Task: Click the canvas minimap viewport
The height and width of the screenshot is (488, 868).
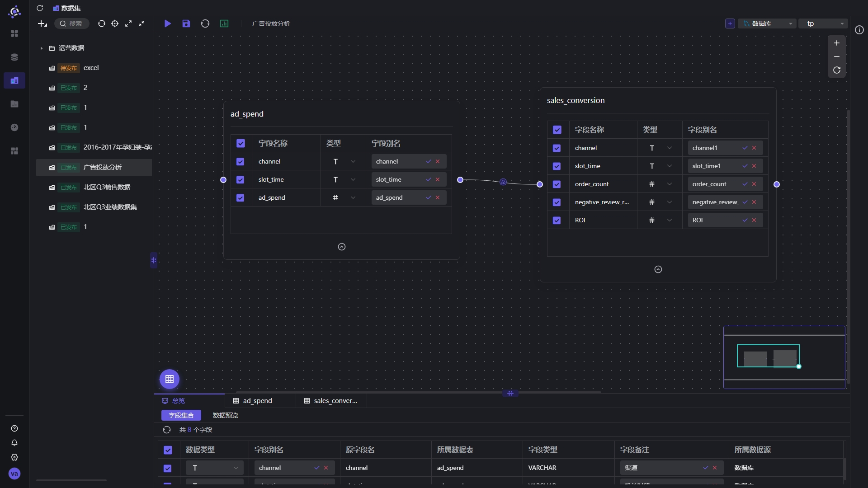Action: pos(768,356)
